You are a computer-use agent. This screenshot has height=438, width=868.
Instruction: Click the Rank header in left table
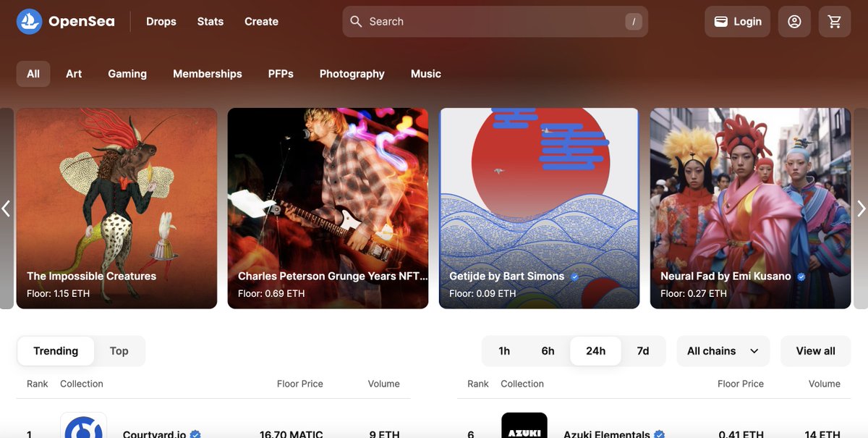coord(38,384)
